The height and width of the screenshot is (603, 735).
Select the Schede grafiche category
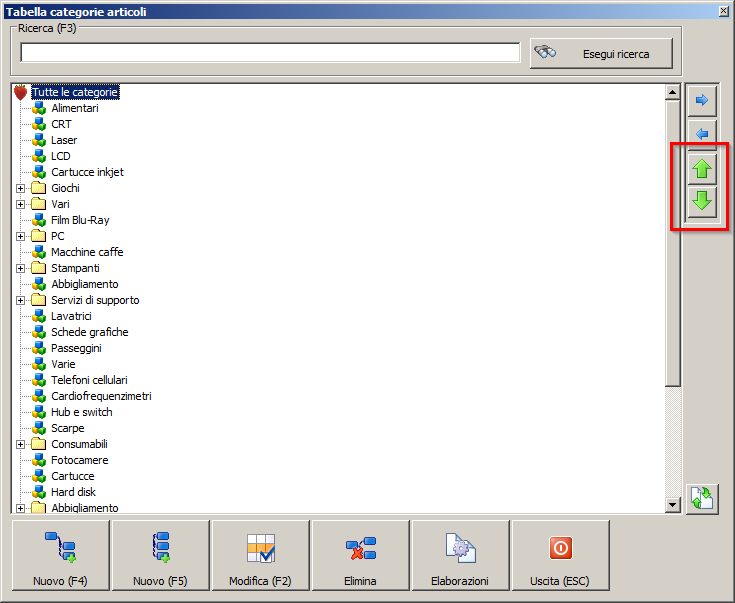click(90, 332)
